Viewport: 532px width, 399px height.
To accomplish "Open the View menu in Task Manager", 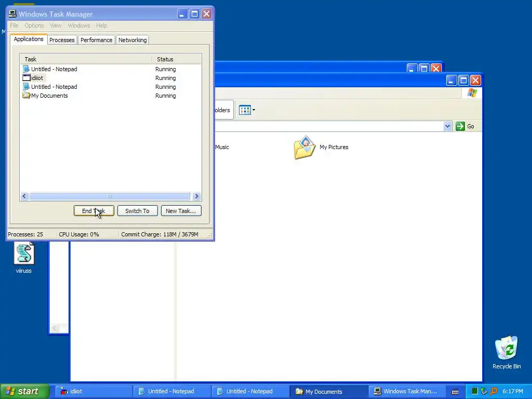I will pos(56,25).
